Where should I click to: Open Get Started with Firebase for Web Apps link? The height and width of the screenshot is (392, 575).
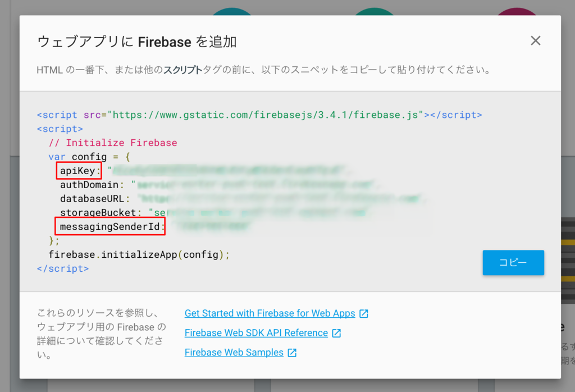coord(270,313)
